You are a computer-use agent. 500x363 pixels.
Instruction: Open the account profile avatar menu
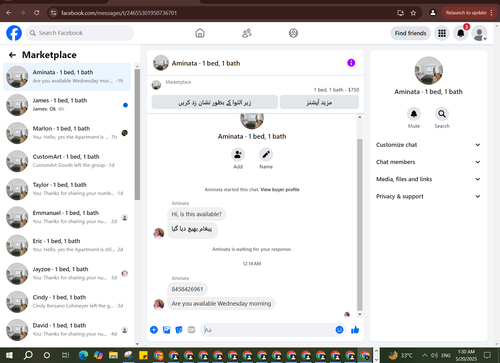tap(479, 34)
